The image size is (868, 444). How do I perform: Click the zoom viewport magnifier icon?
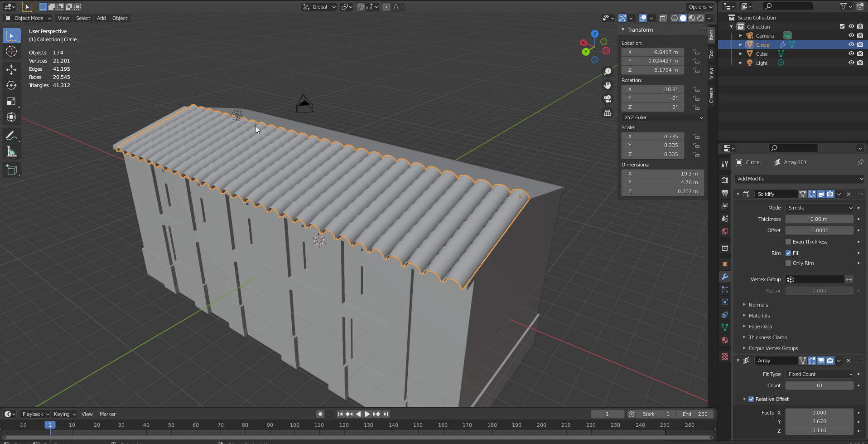[608, 72]
